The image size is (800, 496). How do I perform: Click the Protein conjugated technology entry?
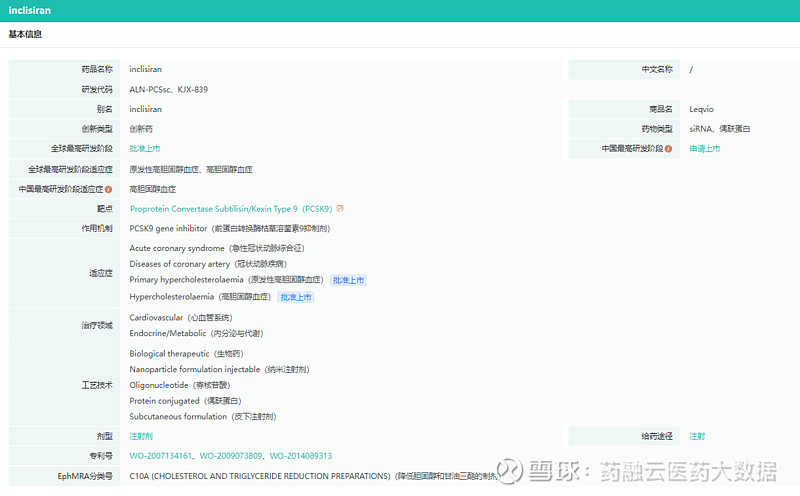tap(185, 401)
